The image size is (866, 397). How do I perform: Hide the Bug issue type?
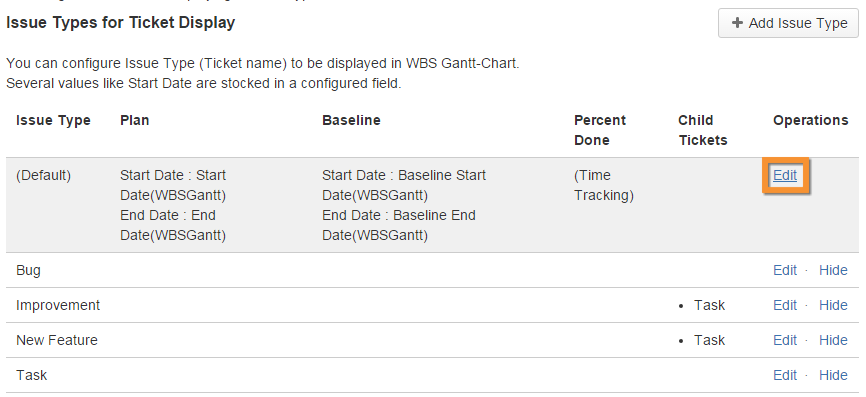point(833,271)
